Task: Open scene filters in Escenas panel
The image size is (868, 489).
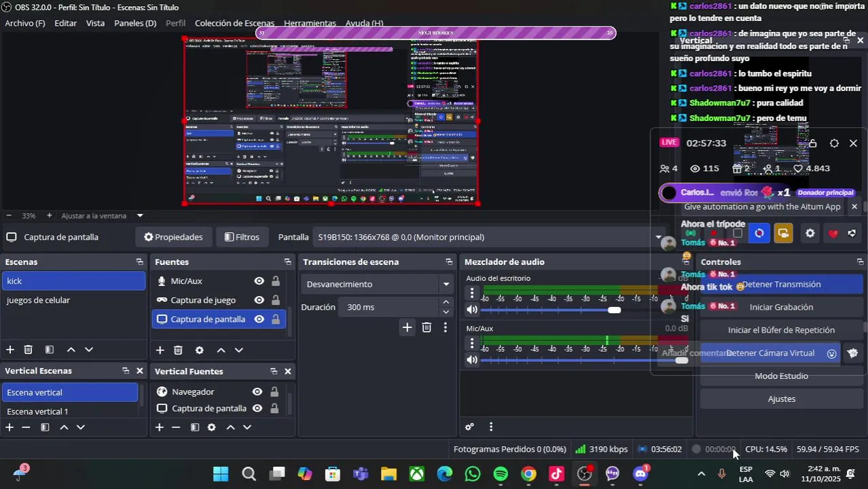Action: point(49,349)
